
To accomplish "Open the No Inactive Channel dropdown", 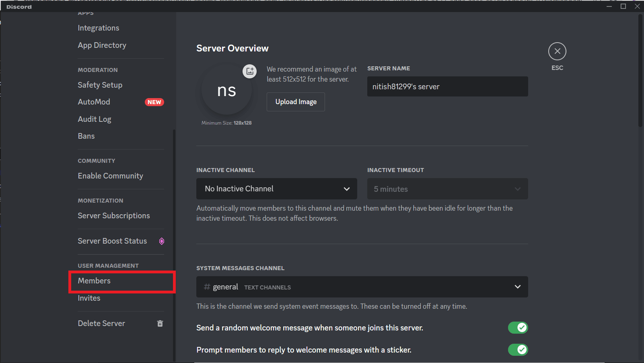I will (277, 189).
